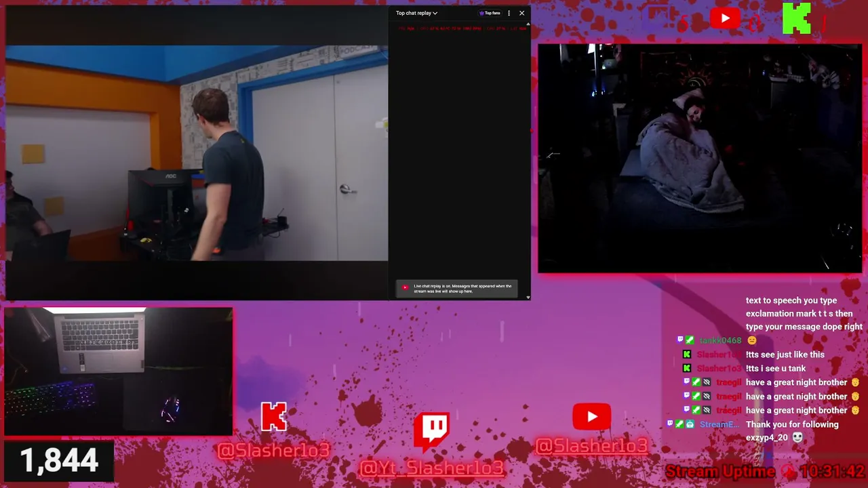
Task: Click the bottom YouTube logo above @Slasher1o3
Action: tap(591, 417)
